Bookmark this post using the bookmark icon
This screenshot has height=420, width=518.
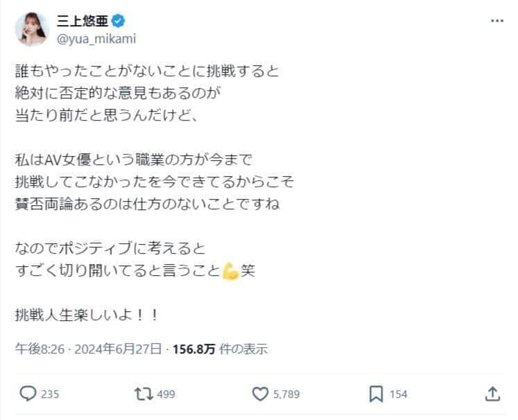tap(376, 394)
